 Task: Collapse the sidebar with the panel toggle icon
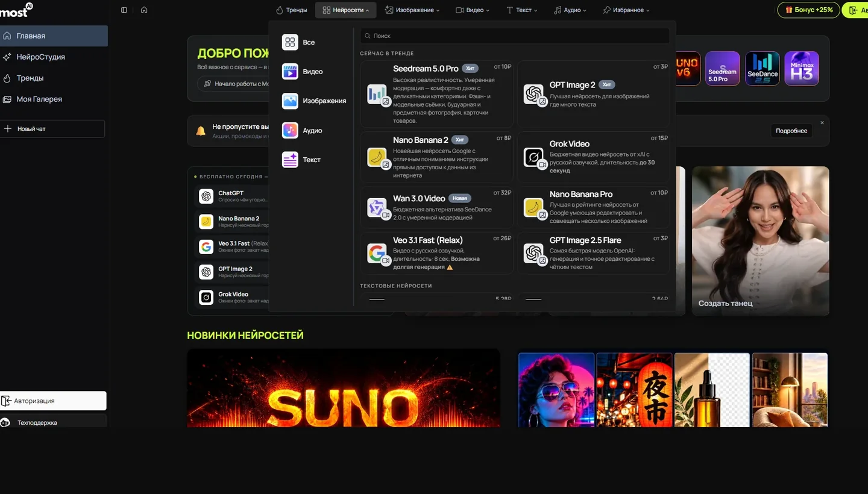pyautogui.click(x=124, y=10)
